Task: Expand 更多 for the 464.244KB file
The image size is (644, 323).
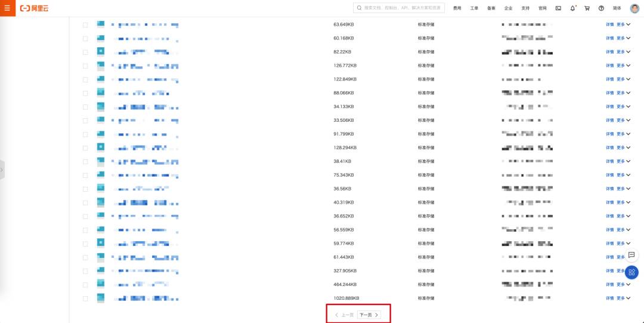Action: coord(623,284)
